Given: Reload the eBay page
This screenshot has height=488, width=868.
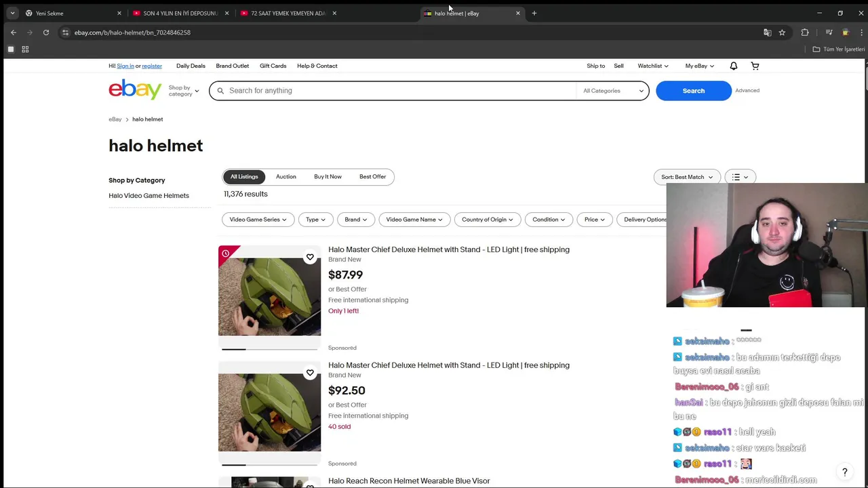Looking at the screenshot, I should coord(46,33).
